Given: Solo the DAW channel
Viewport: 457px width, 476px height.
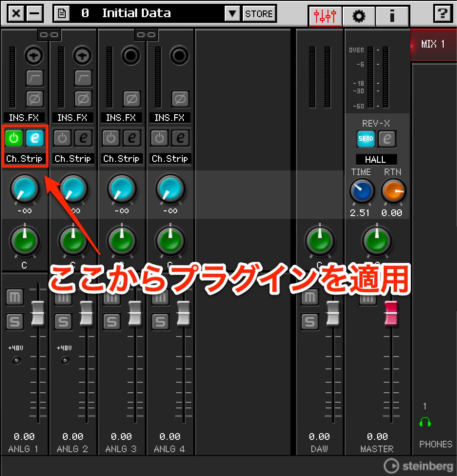Looking at the screenshot, I should click(x=310, y=321).
